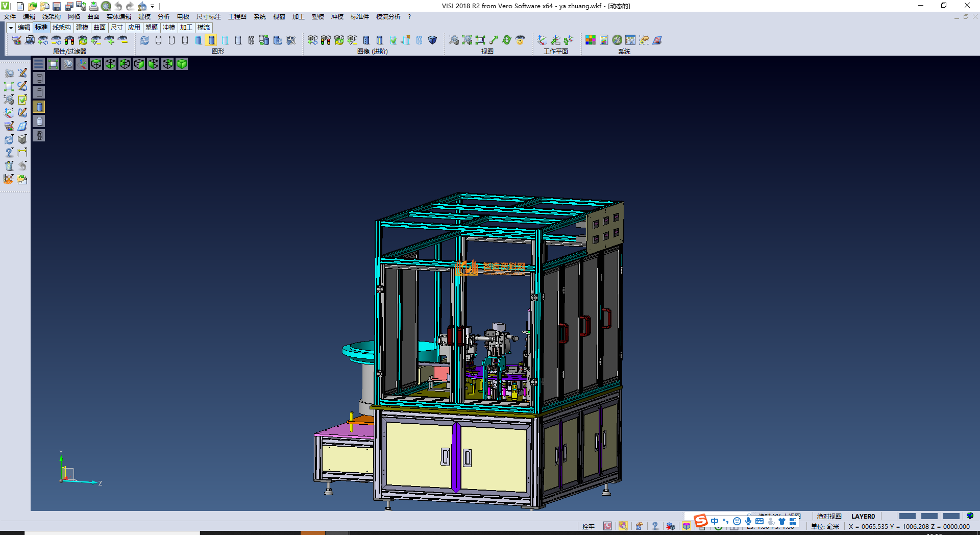Click the zoom magnifier viewport icon
Screen dimensions: 980x535
pyautogui.click(x=67, y=64)
